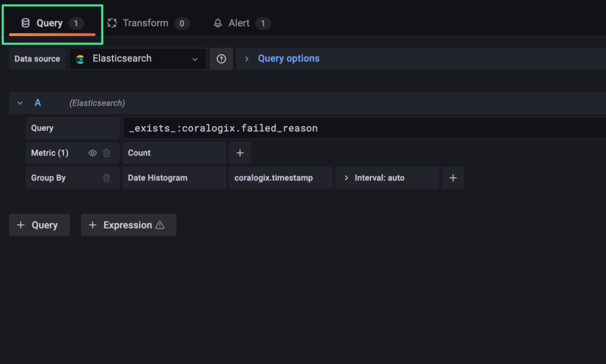Screen dimensions: 606x364
Task: Collapse query A row
Action: point(20,103)
